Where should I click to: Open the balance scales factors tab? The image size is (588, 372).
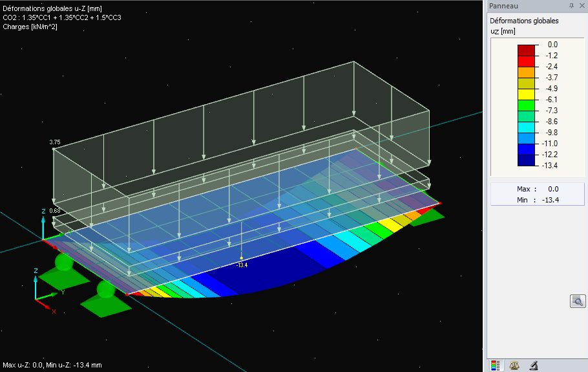(x=514, y=366)
